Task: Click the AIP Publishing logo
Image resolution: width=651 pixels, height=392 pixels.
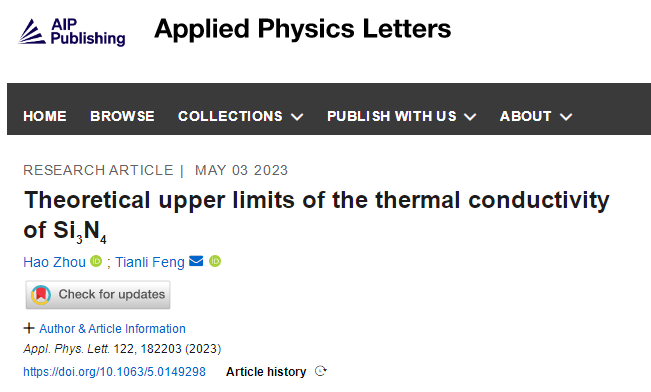Action: [72, 32]
